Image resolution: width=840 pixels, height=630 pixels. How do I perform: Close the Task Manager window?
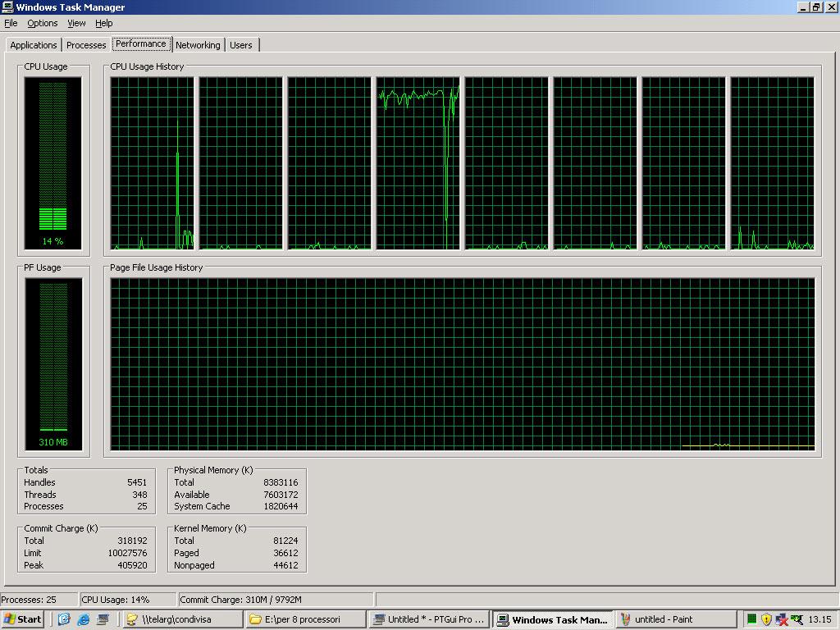(x=830, y=7)
